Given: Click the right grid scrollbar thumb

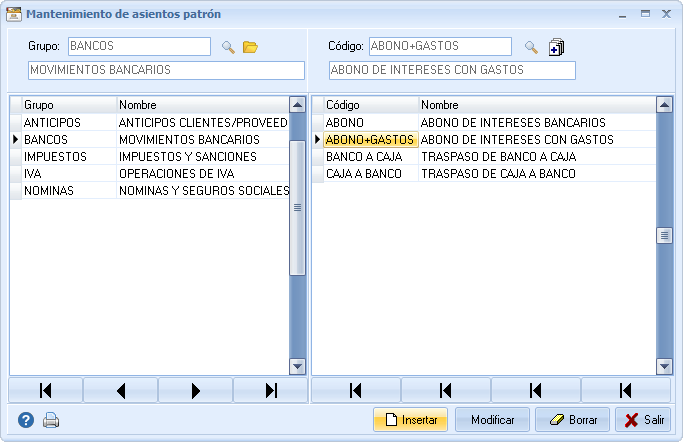Looking at the screenshot, I should pyautogui.click(x=664, y=236).
